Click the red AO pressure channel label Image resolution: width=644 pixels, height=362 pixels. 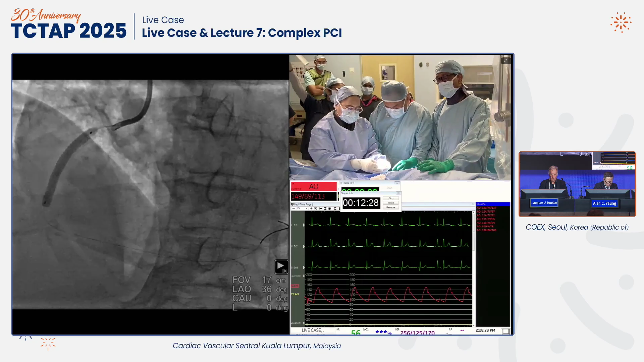314,187
